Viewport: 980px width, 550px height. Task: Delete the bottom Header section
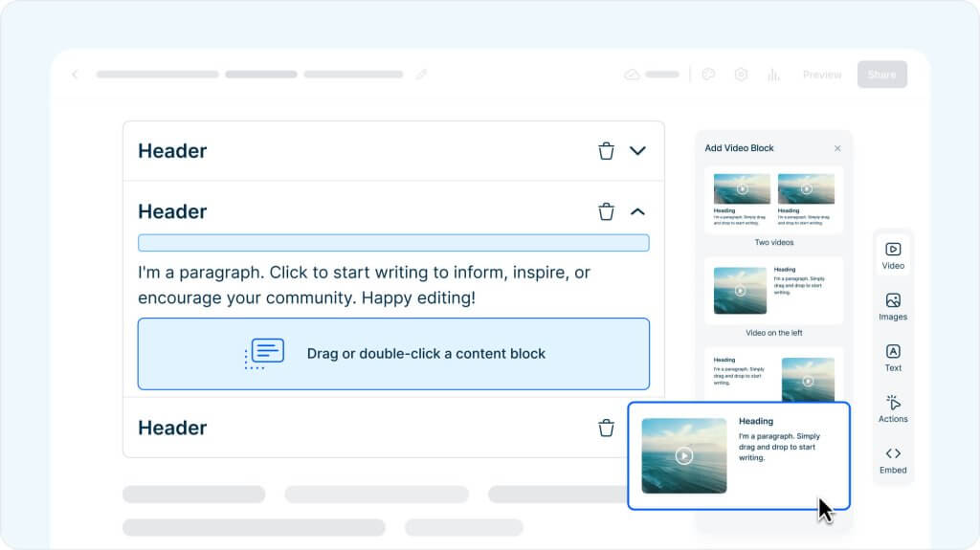tap(606, 428)
